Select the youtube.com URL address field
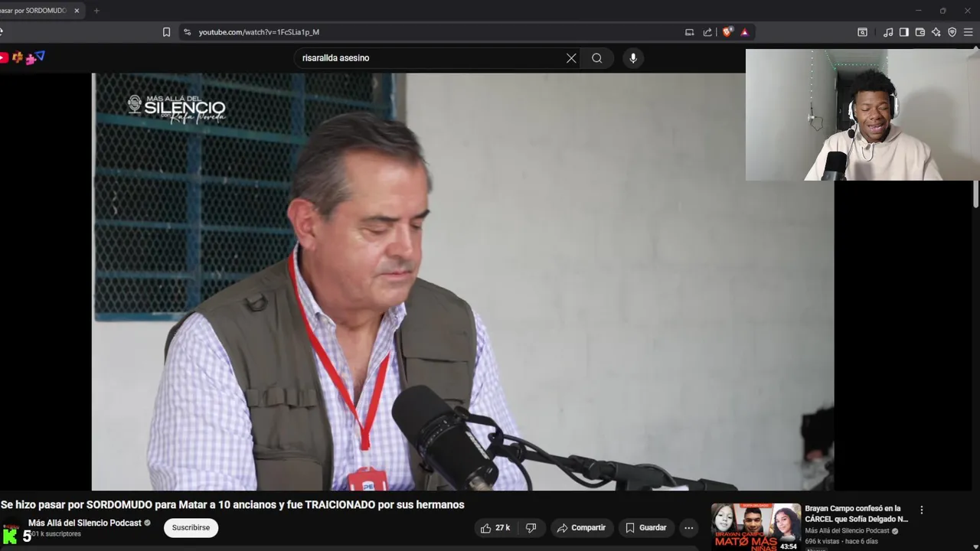 click(259, 32)
